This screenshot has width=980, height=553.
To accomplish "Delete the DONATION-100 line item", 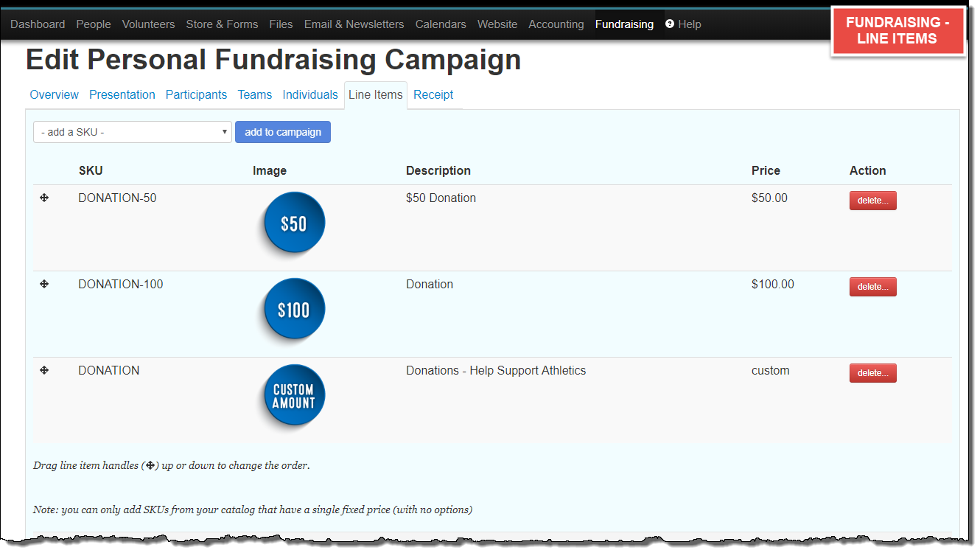I will pos(873,287).
